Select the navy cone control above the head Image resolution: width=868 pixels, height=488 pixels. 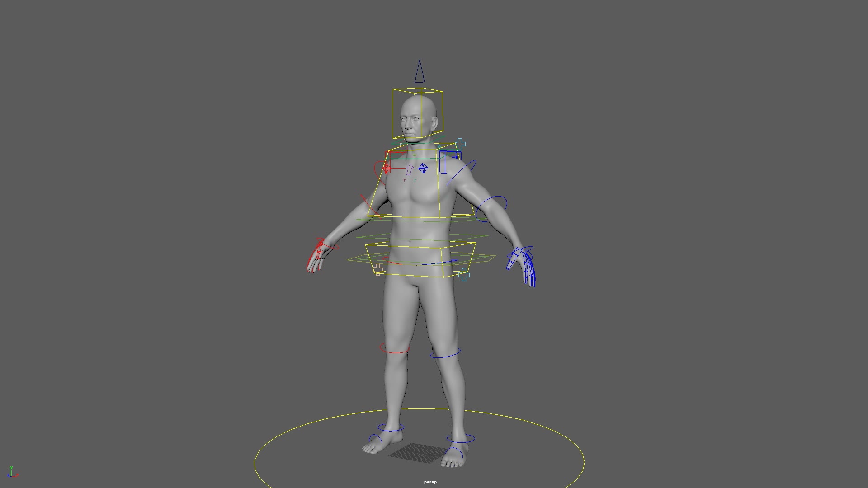pos(420,71)
